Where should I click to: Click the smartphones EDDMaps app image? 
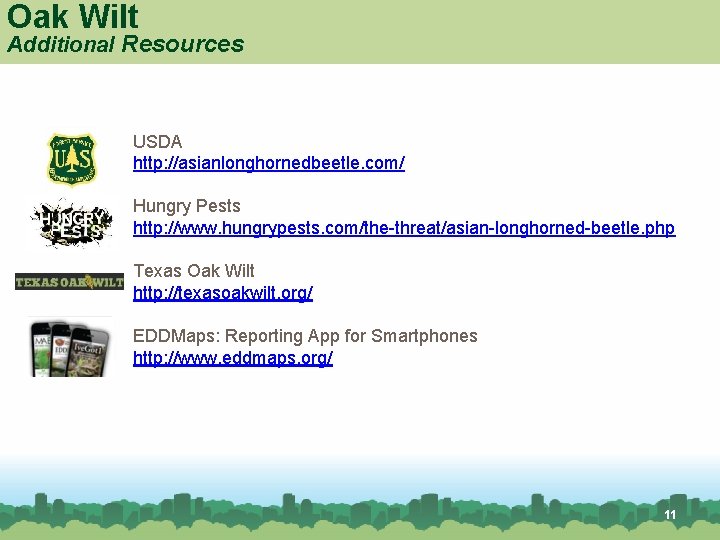[70, 348]
